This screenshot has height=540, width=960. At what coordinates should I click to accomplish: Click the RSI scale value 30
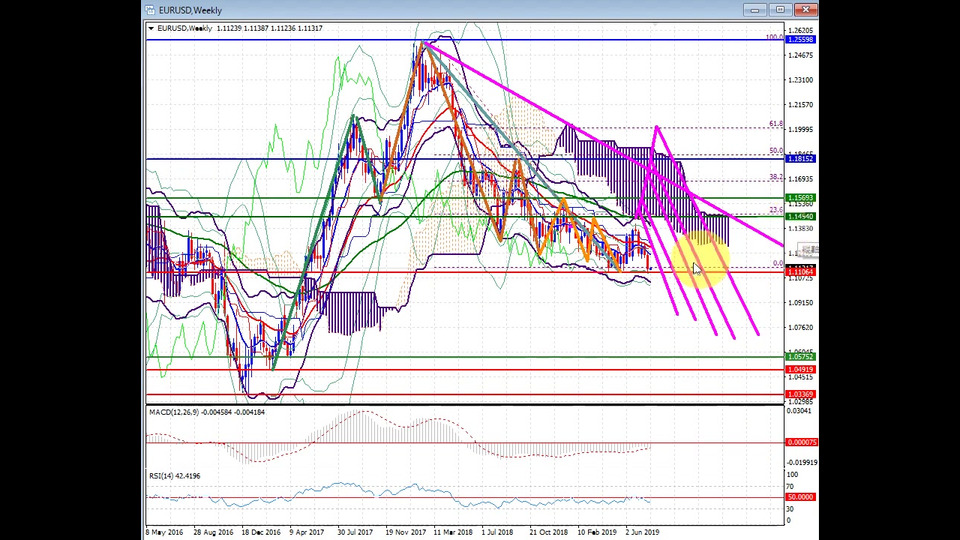coord(790,509)
